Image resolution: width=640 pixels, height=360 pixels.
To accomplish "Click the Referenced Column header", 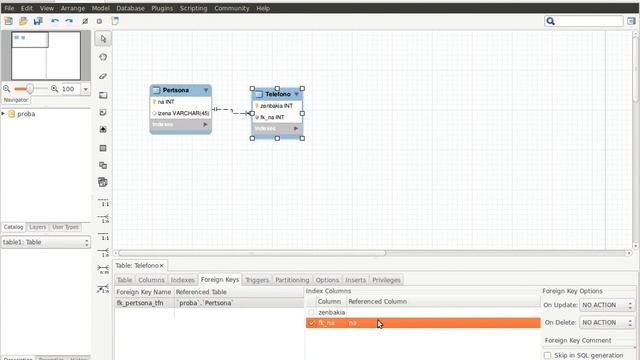I will click(378, 301).
